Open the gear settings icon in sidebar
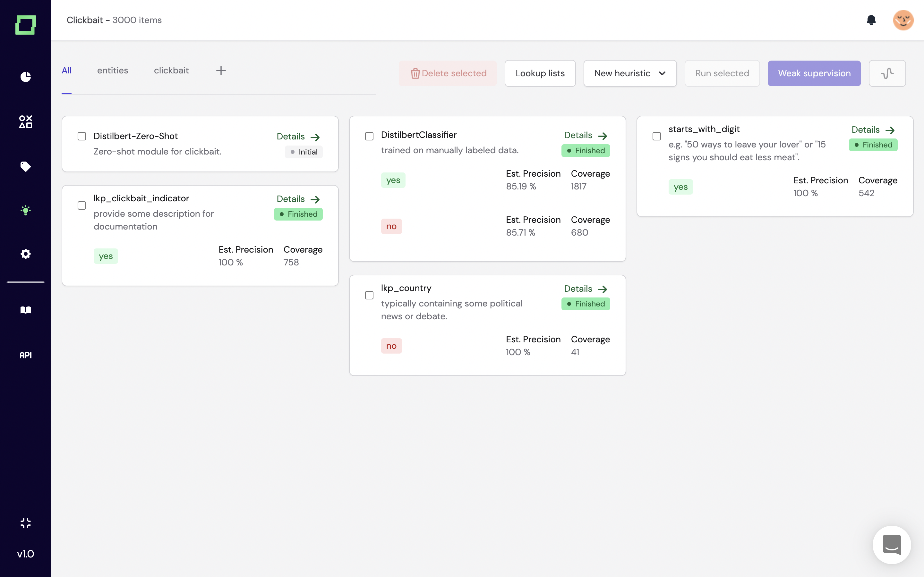 pyautogui.click(x=26, y=254)
